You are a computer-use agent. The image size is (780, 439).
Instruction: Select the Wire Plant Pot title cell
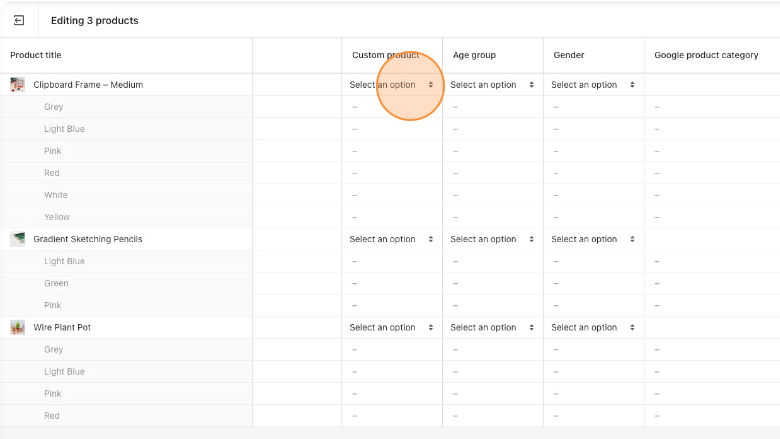coord(126,328)
